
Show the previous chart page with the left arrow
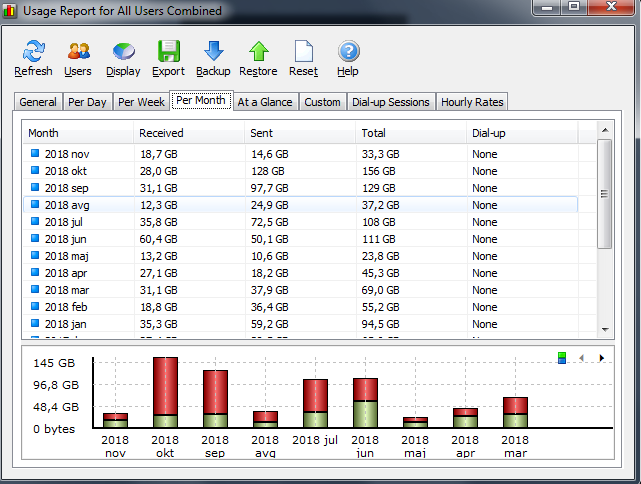tap(581, 358)
